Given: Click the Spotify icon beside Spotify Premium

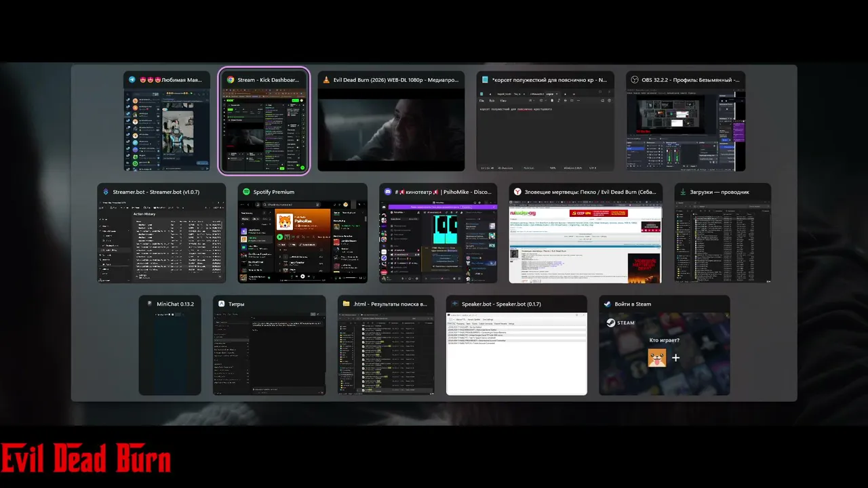Looking at the screenshot, I should (x=246, y=192).
